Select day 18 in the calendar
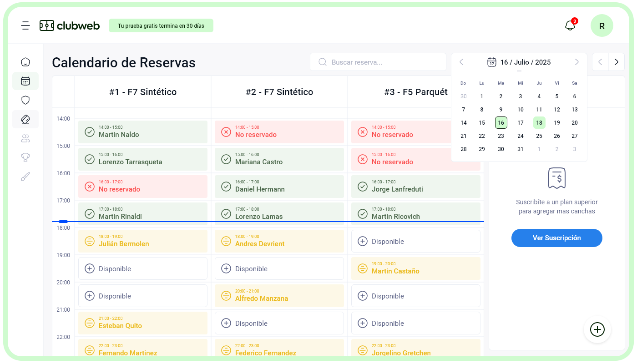This screenshot has width=637, height=364. (539, 123)
